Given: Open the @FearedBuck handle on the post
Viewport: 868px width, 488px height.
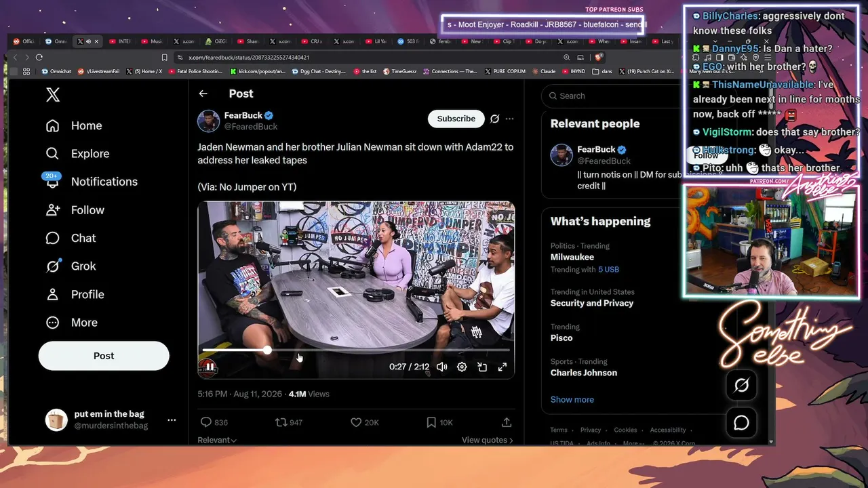Looking at the screenshot, I should (251, 127).
